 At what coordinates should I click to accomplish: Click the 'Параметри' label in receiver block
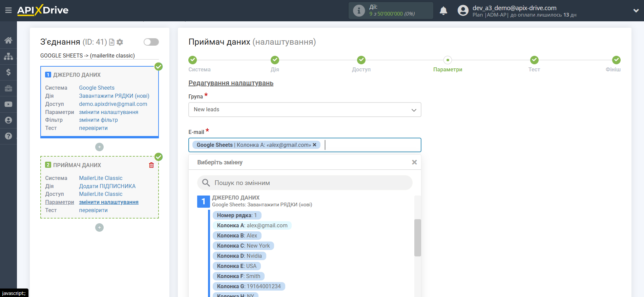coord(60,202)
